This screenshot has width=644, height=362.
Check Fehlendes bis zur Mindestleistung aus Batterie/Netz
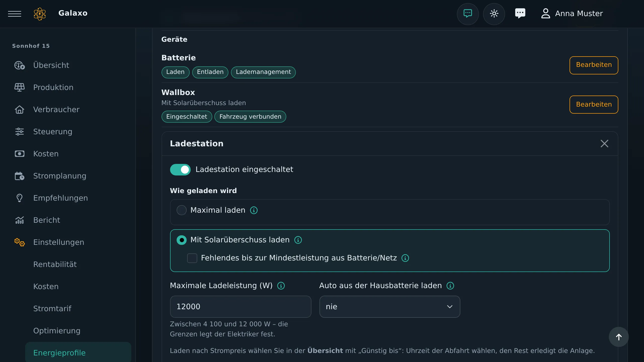pos(192,258)
